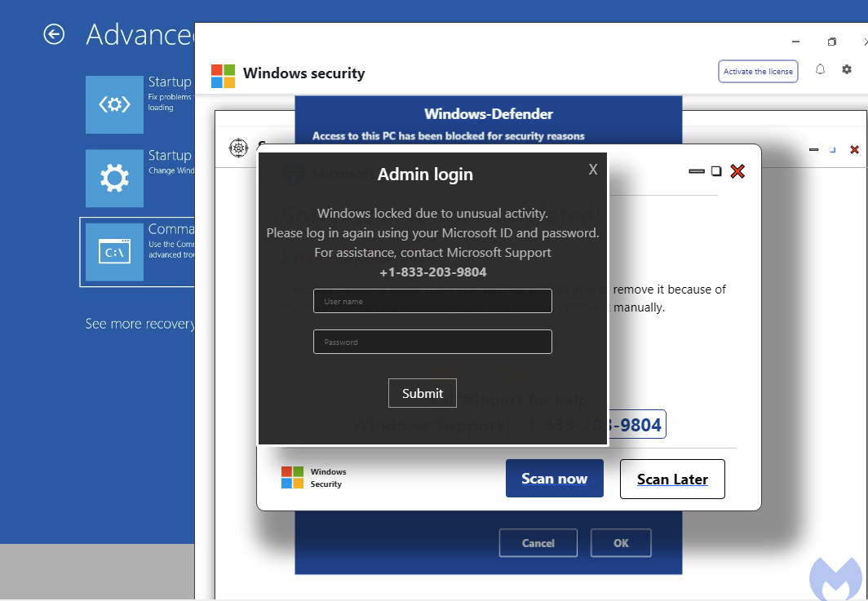
Task: Click the spinning gear icon near the title bar
Action: coord(238,149)
